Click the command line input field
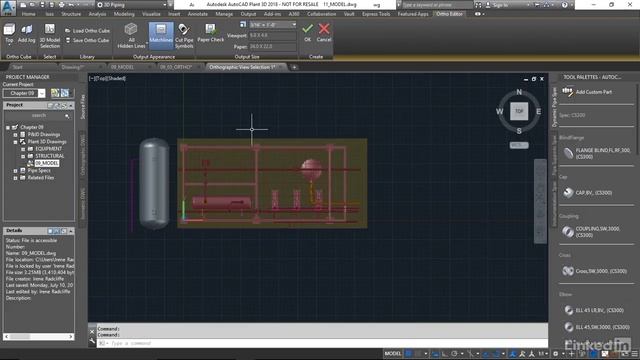 pyautogui.click(x=322, y=343)
